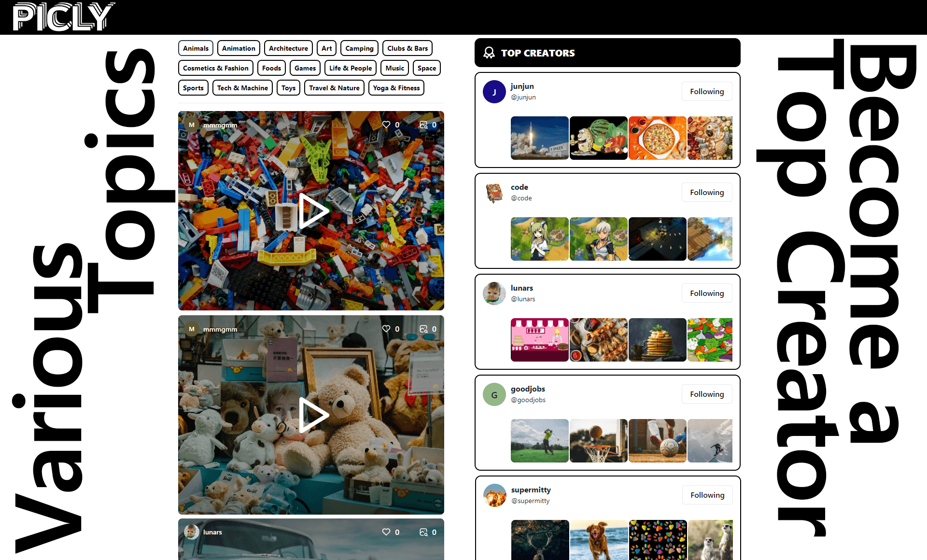Viewport: 927px width, 560px height.
Task: Open supermitty profile name link
Action: pos(531,490)
